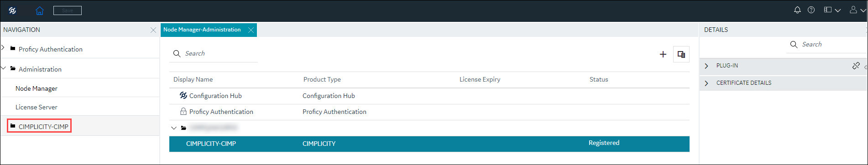Click the Registered status cell
Image resolution: width=868 pixels, height=165 pixels.
click(604, 143)
